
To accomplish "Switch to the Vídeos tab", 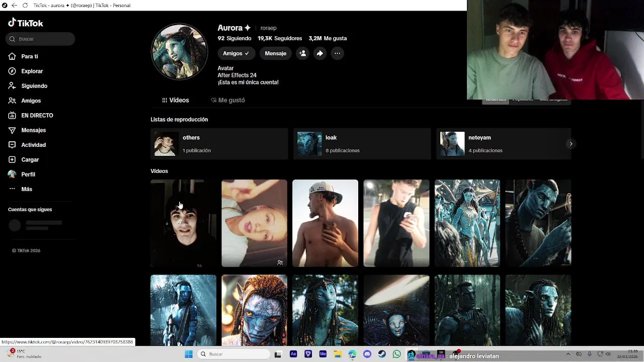I will [x=176, y=100].
